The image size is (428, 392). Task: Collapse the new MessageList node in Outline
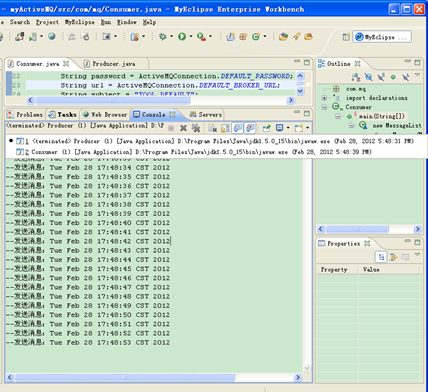tap(351, 126)
